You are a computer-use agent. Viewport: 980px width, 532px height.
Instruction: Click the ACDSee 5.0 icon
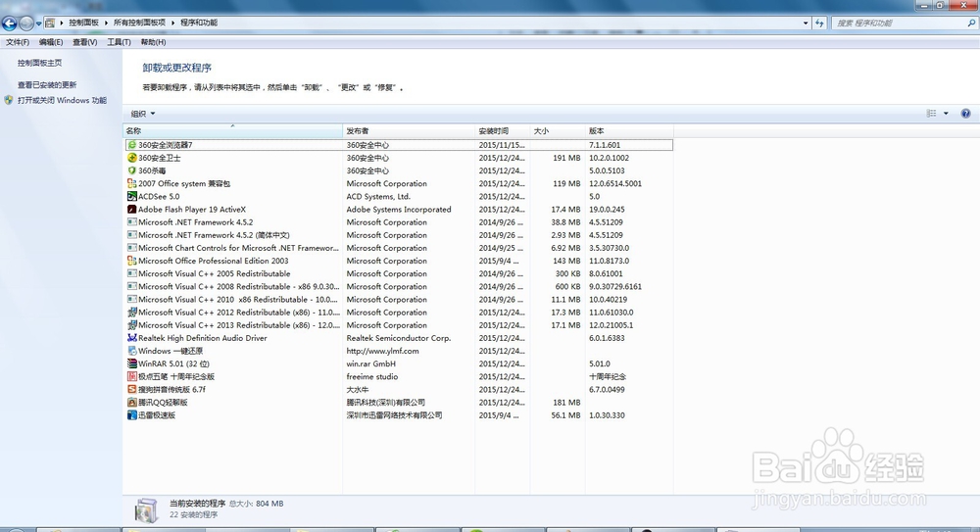coord(132,196)
